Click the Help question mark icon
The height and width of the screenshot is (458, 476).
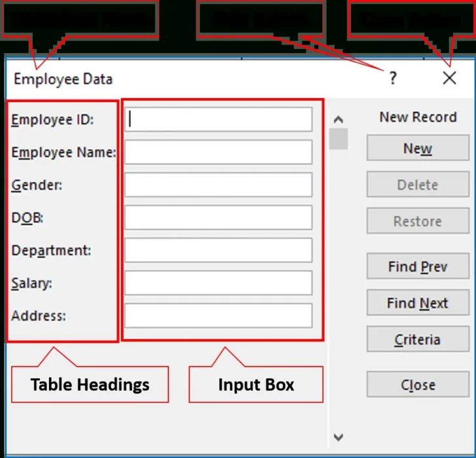pos(393,78)
